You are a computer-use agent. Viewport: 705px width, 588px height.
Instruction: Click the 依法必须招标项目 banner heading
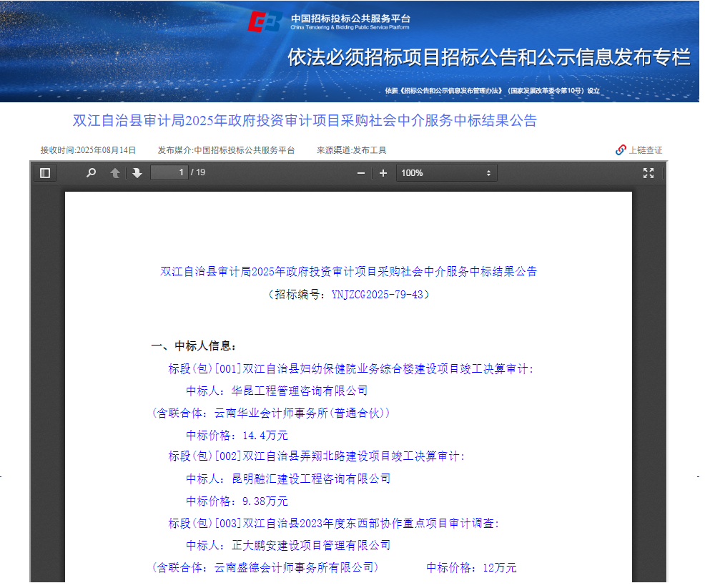pyautogui.click(x=489, y=58)
